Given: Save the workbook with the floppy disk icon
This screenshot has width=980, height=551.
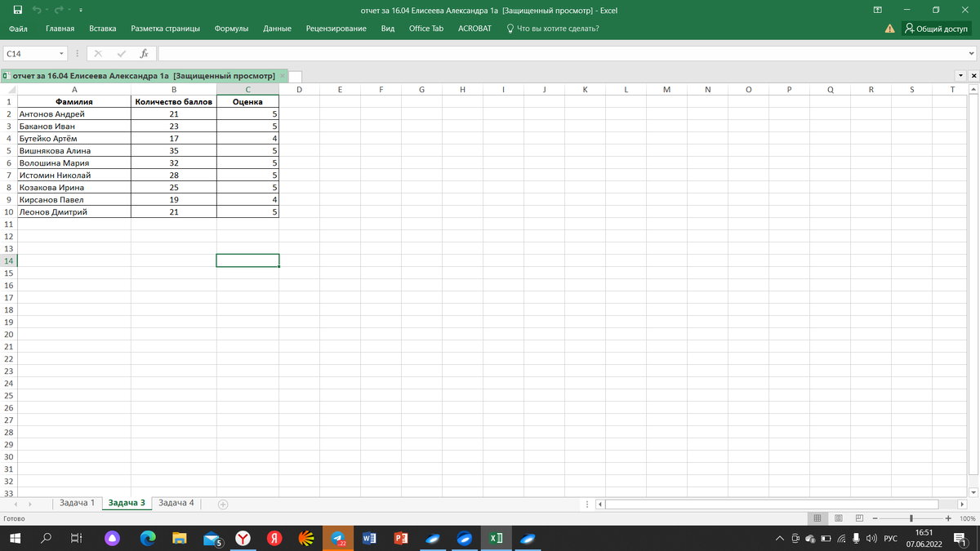Looking at the screenshot, I should click(17, 10).
